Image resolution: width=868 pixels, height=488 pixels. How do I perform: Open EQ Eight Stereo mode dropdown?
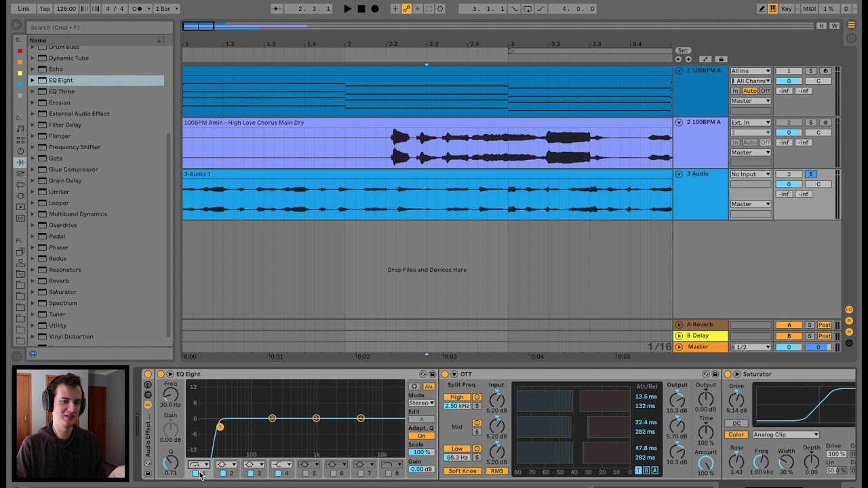click(421, 403)
